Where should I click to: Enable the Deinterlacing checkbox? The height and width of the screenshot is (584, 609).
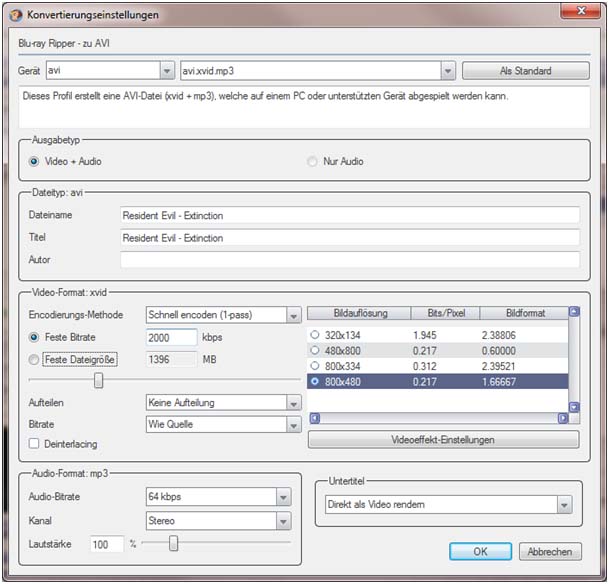35,443
